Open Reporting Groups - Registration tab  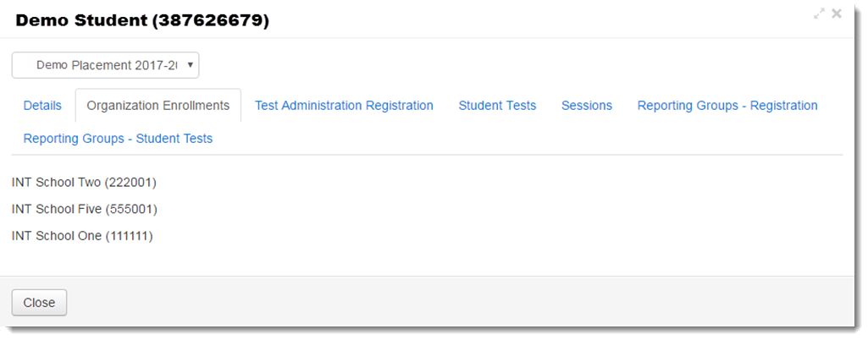pos(727,106)
